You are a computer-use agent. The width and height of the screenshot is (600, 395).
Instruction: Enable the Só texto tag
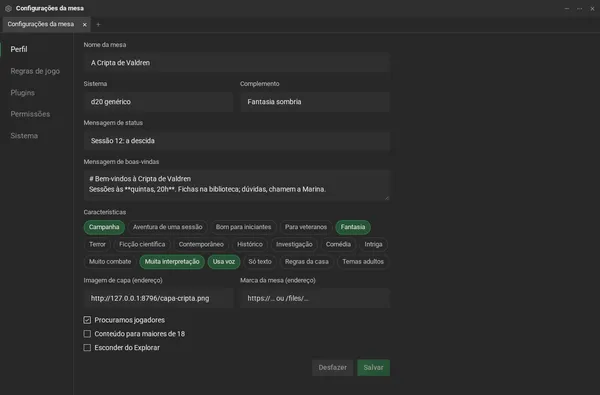click(260, 262)
